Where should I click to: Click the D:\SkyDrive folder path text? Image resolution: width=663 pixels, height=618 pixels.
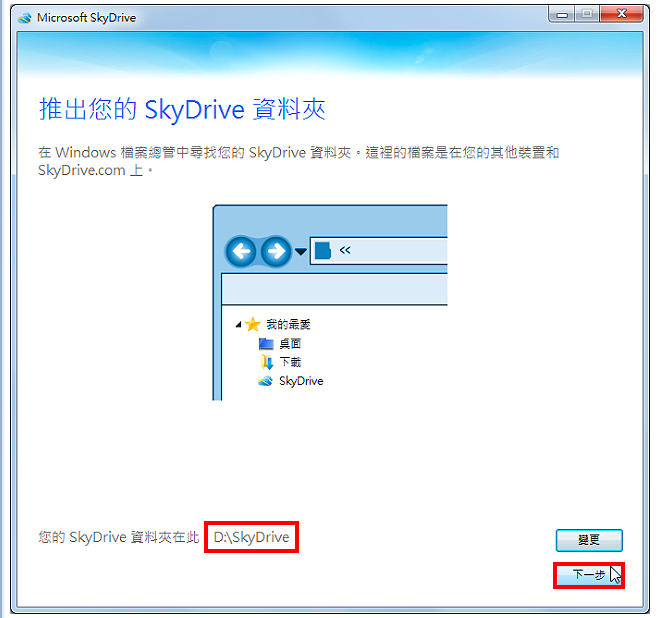pyautogui.click(x=252, y=537)
